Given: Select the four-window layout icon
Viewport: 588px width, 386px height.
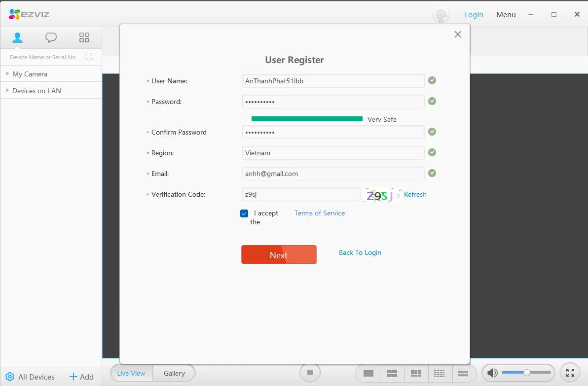Looking at the screenshot, I should (x=392, y=373).
